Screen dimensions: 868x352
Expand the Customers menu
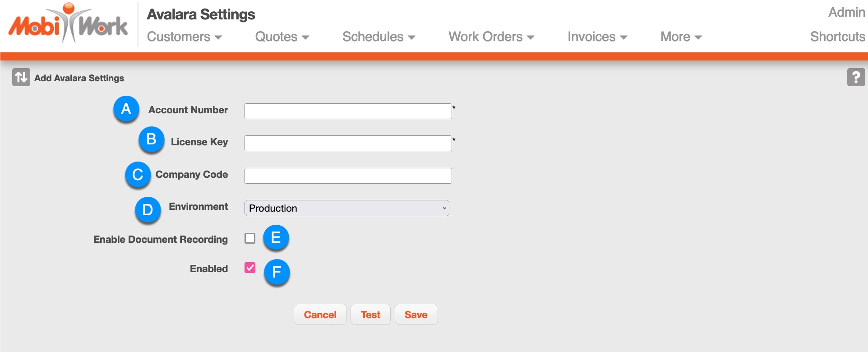(185, 37)
